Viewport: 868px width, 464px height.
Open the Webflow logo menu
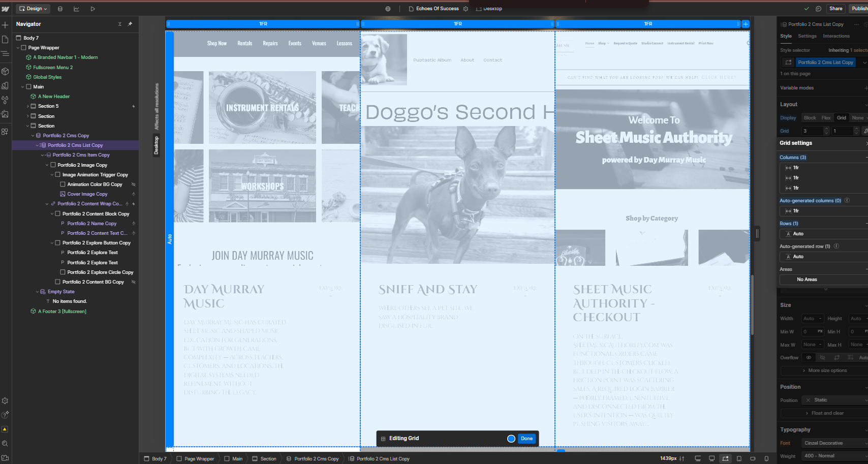tap(5, 9)
